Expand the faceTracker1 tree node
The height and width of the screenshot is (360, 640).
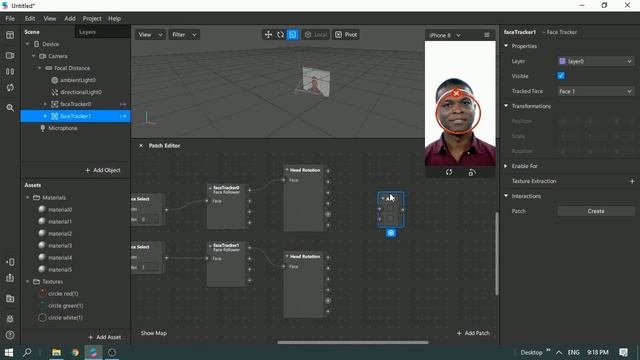(45, 116)
